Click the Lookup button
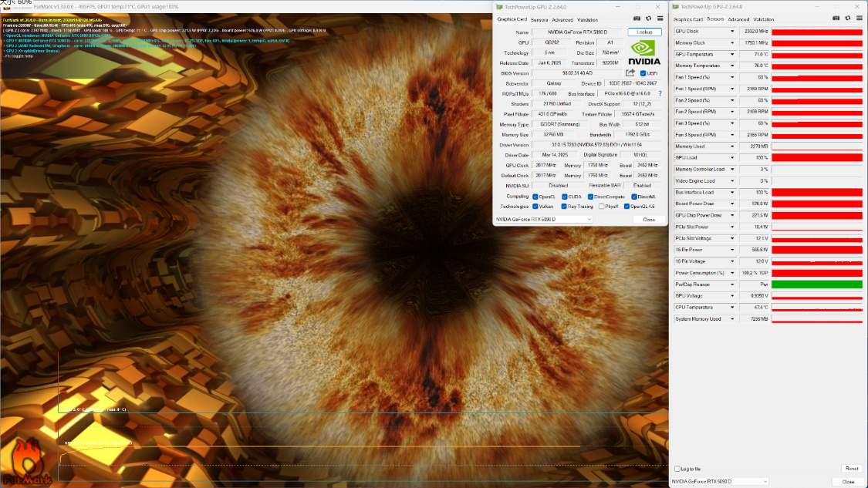This screenshot has width=868, height=488. 644,32
